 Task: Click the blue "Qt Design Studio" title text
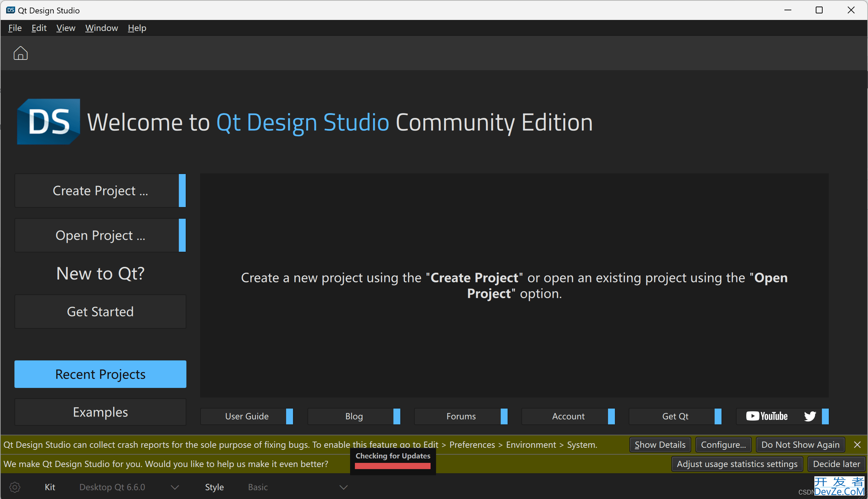303,122
